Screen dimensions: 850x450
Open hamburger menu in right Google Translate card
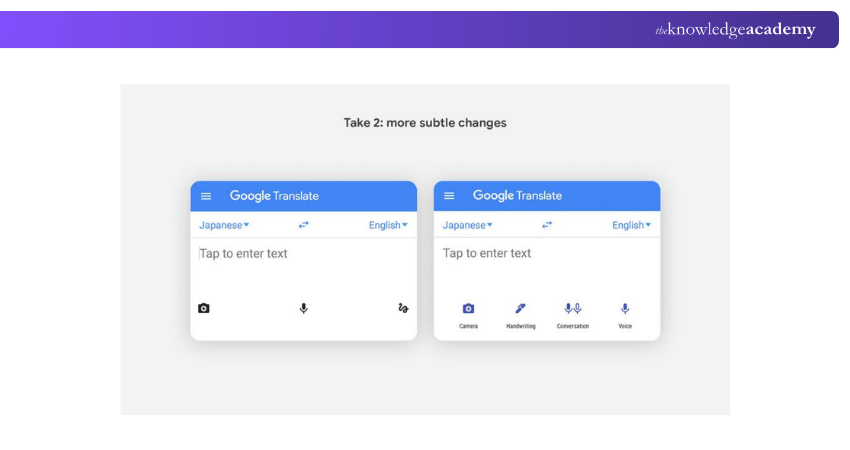click(449, 196)
